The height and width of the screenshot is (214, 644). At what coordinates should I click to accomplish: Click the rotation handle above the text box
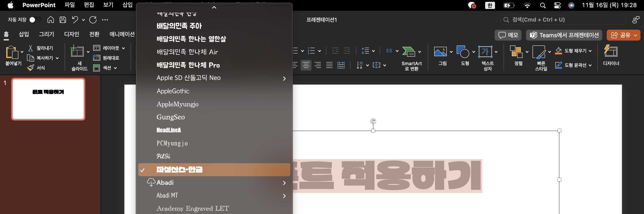tap(373, 121)
